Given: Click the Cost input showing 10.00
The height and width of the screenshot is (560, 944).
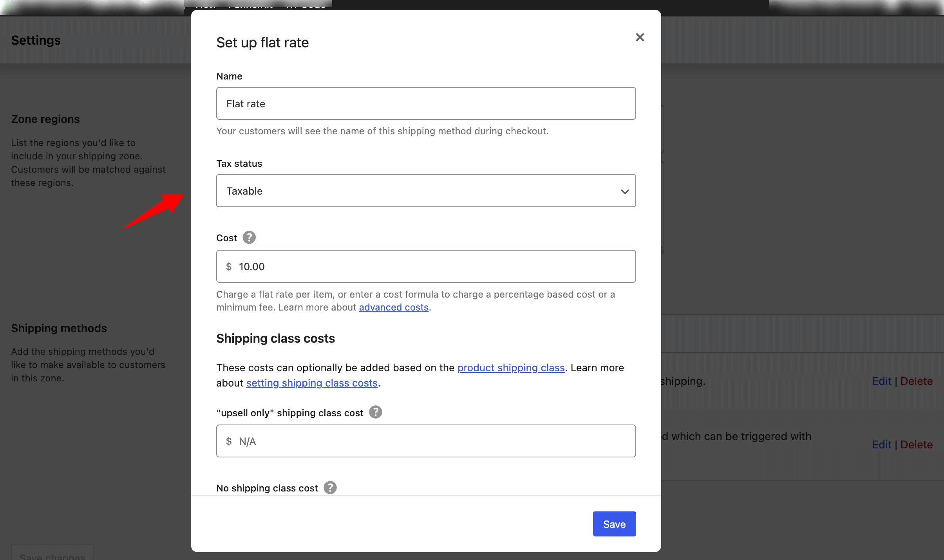Looking at the screenshot, I should pyautogui.click(x=425, y=267).
